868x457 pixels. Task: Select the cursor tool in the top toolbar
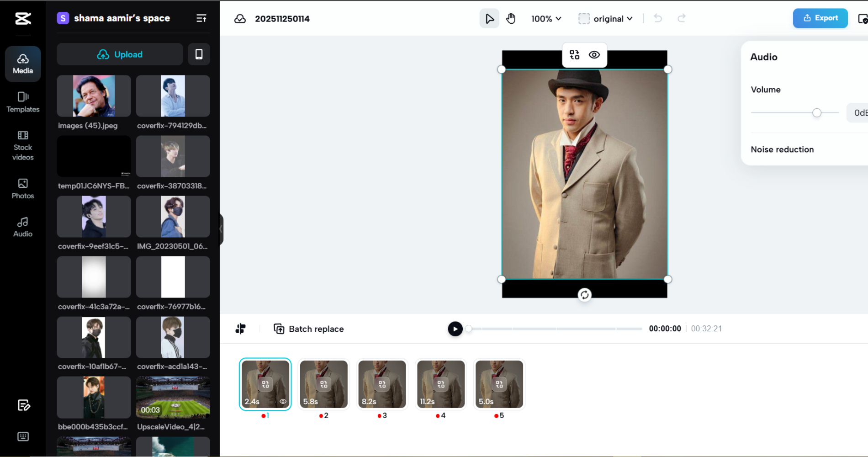489,18
